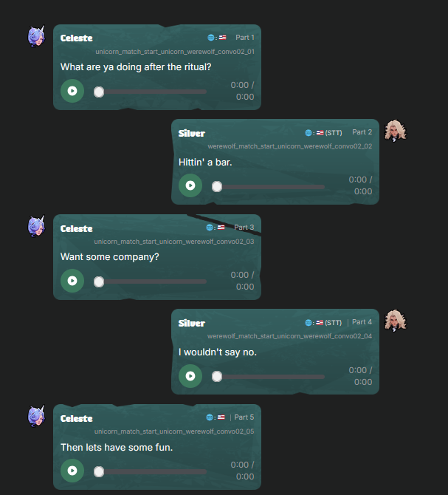The image size is (448, 495).
Task: Play Celeste's "Want some company?" audio
Action: [72, 281]
